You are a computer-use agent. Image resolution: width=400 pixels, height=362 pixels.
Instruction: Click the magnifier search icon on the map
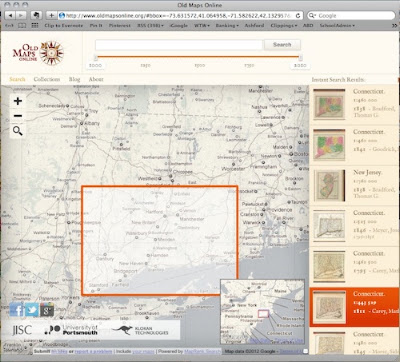18,131
